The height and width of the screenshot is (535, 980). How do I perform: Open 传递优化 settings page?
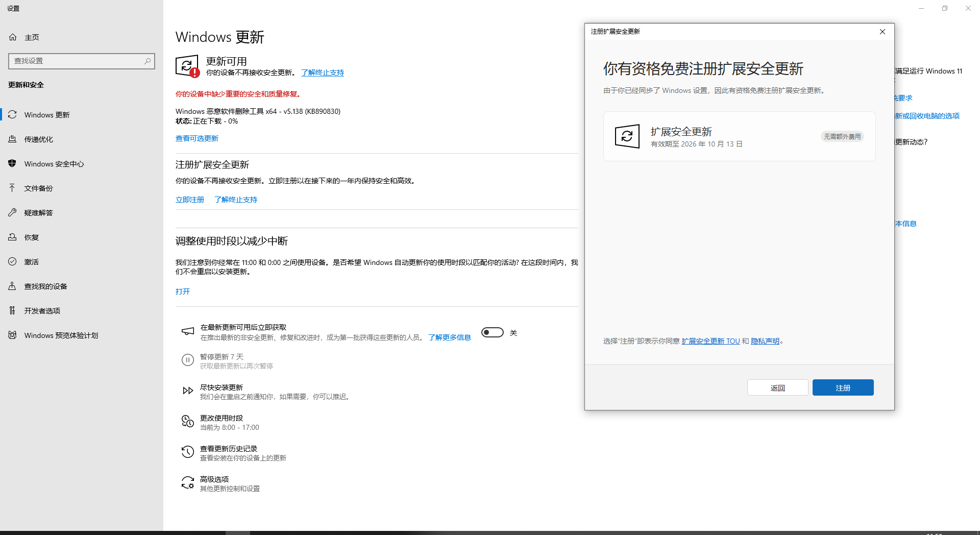click(x=82, y=139)
